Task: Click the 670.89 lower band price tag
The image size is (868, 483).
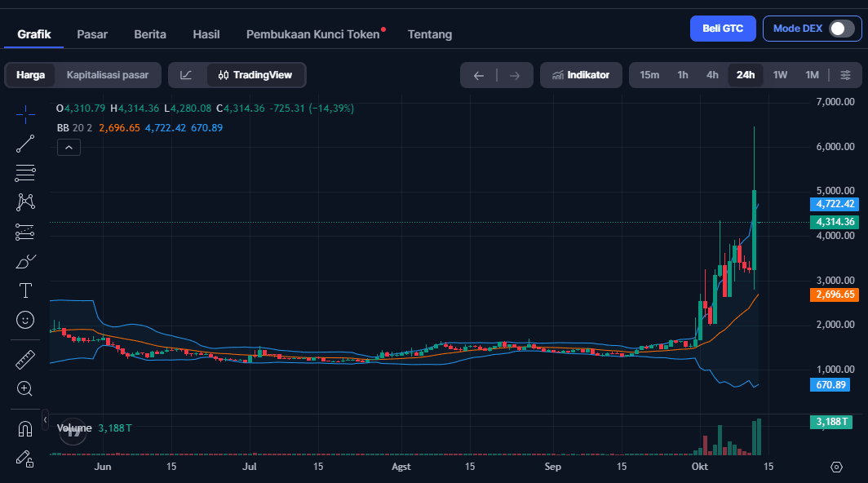Action: (830, 385)
